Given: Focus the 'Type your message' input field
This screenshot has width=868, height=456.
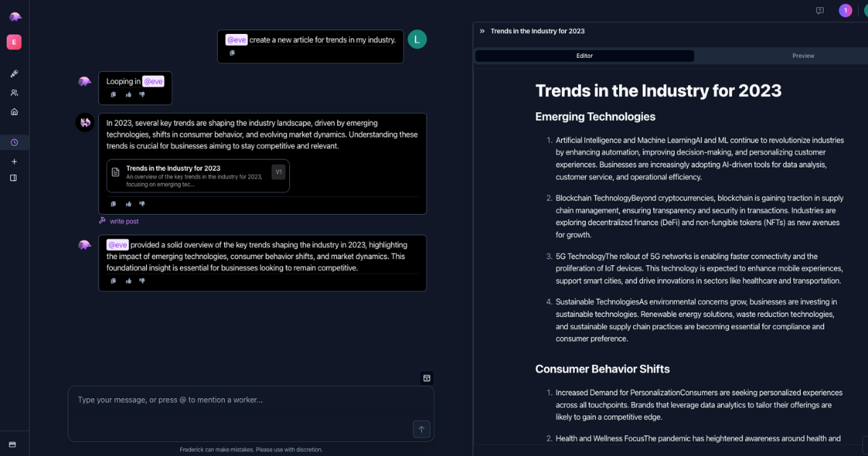Looking at the screenshot, I should pyautogui.click(x=251, y=413).
